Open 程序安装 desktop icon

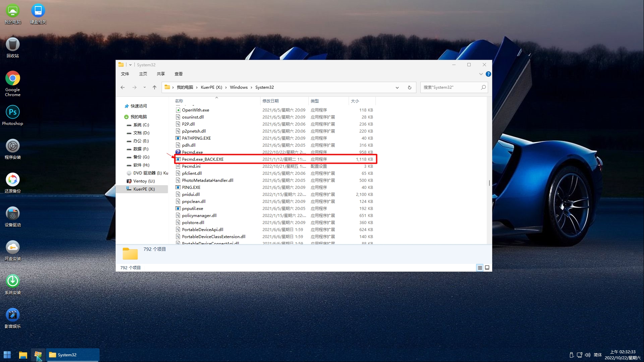(x=13, y=149)
